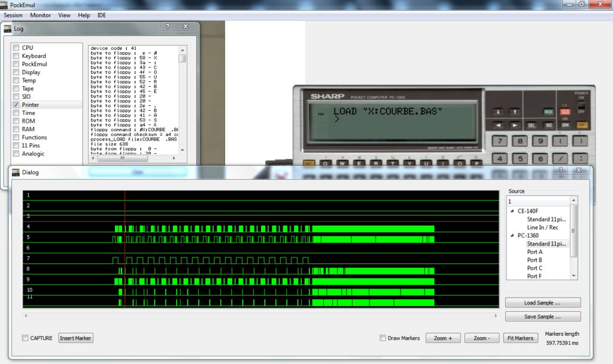Enable CPU logging checkbox
This screenshot has height=364, width=613.
pos(16,48)
